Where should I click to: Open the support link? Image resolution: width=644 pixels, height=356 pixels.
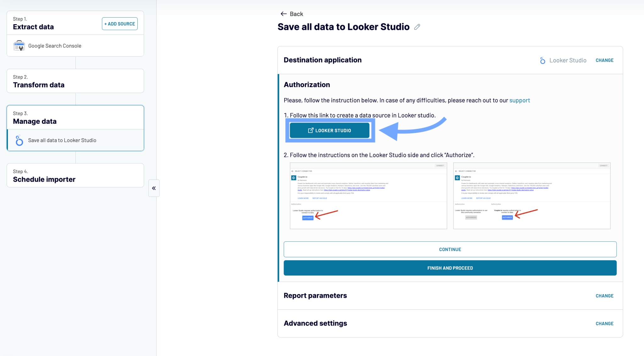[519, 100]
